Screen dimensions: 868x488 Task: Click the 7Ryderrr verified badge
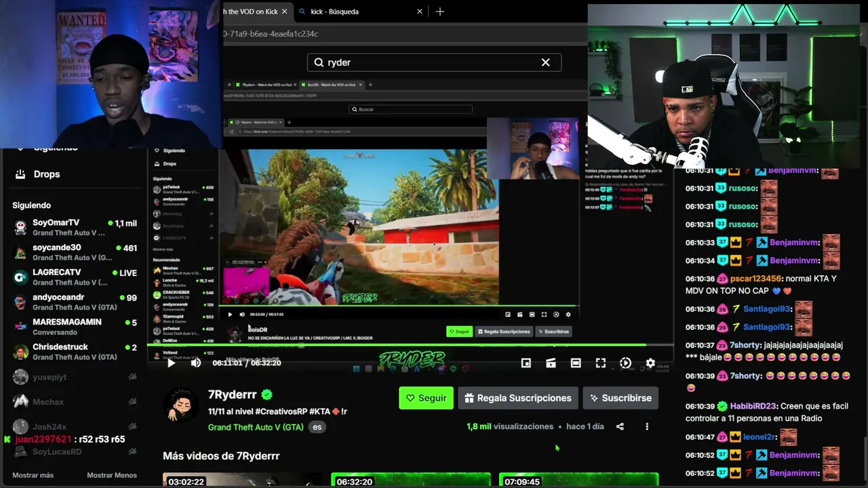coord(267,394)
